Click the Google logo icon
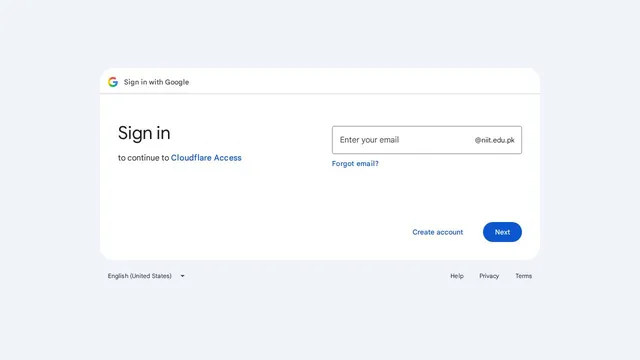The image size is (640, 360). click(113, 82)
